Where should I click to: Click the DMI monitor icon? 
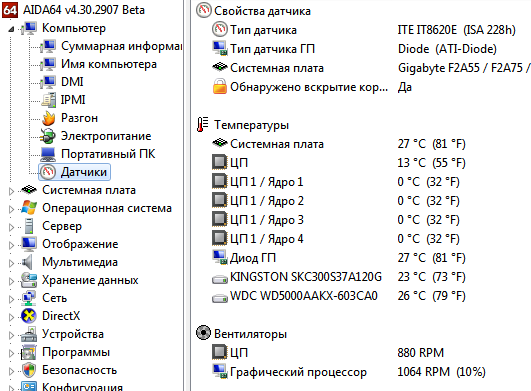pos(48,82)
